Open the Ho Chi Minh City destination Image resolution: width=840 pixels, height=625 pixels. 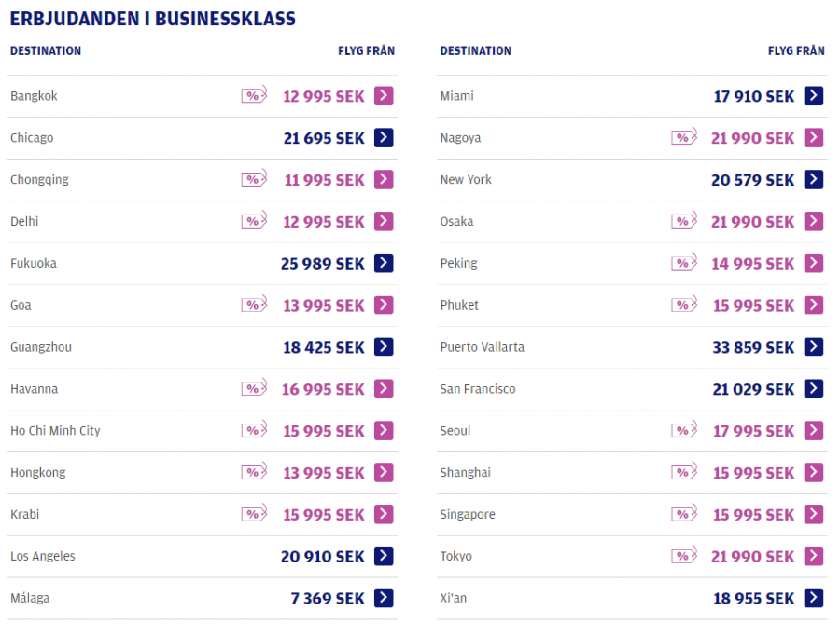pyautogui.click(x=55, y=430)
